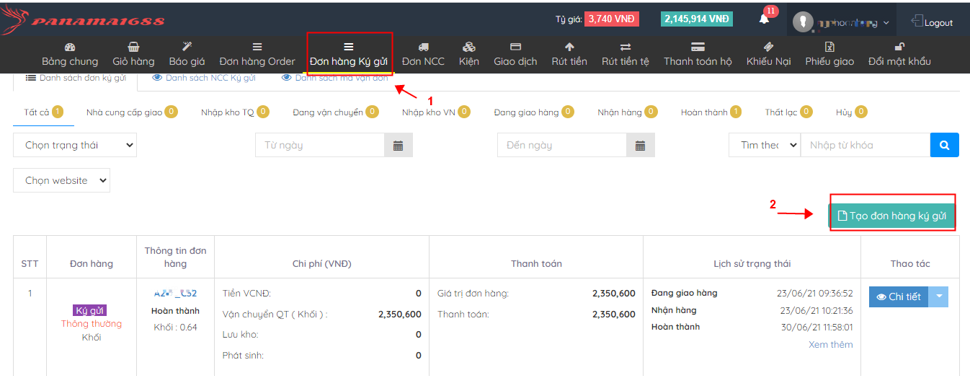Open Đơn NCC truck icon
The height and width of the screenshot is (376, 970).
tap(423, 47)
